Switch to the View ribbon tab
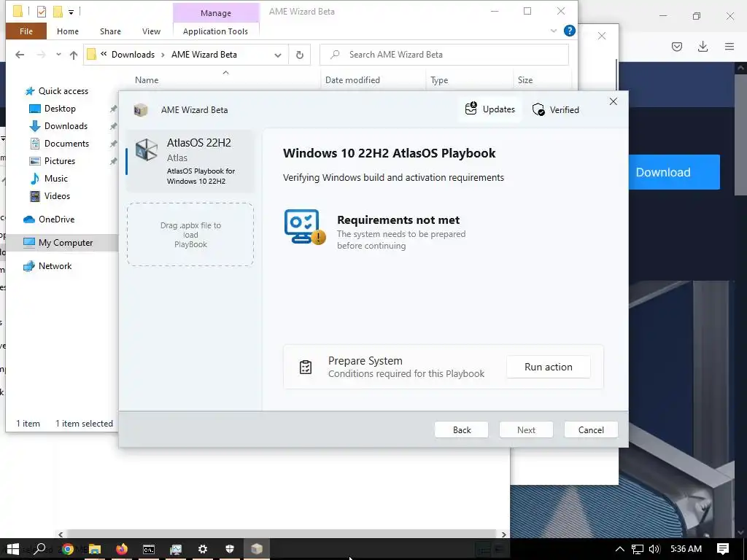Image resolution: width=747 pixels, height=560 pixels. (x=151, y=31)
